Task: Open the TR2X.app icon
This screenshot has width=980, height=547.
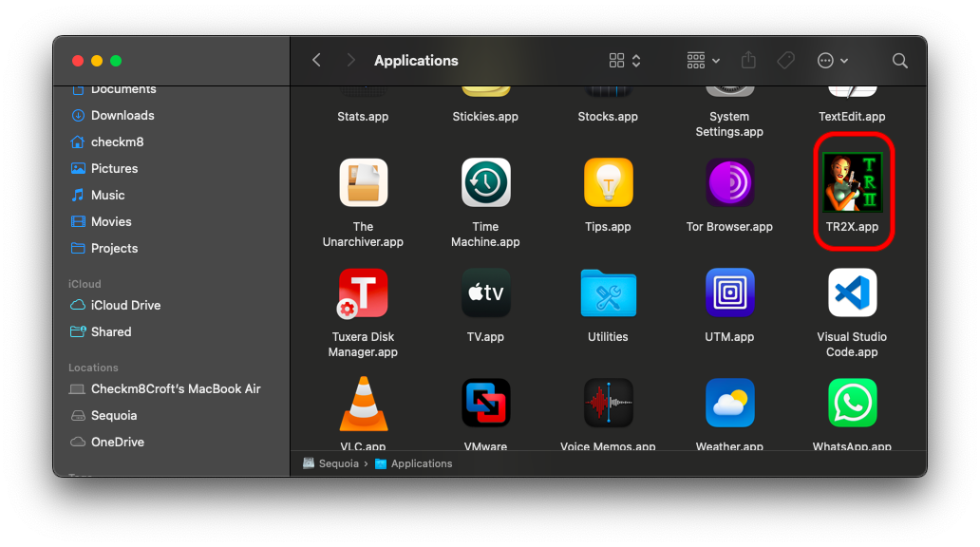Action: [x=852, y=183]
